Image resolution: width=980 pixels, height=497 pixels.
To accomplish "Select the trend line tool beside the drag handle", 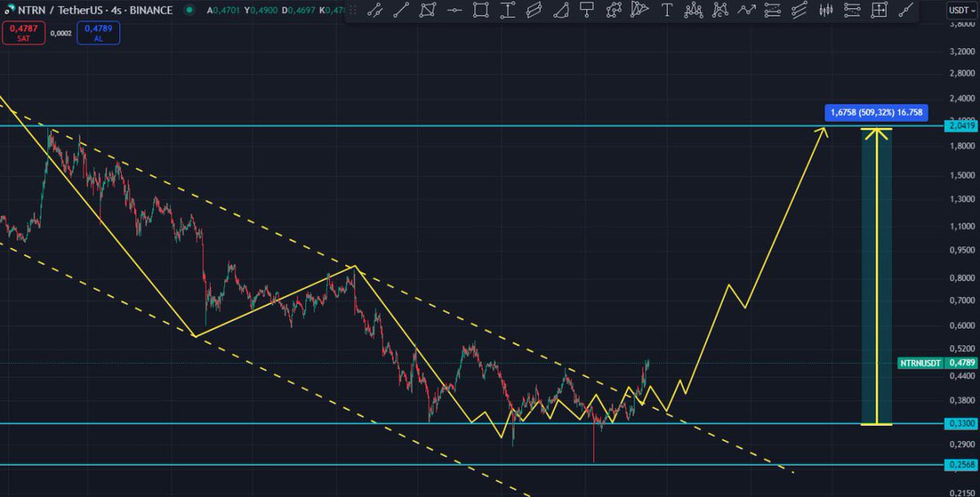I will (x=376, y=11).
